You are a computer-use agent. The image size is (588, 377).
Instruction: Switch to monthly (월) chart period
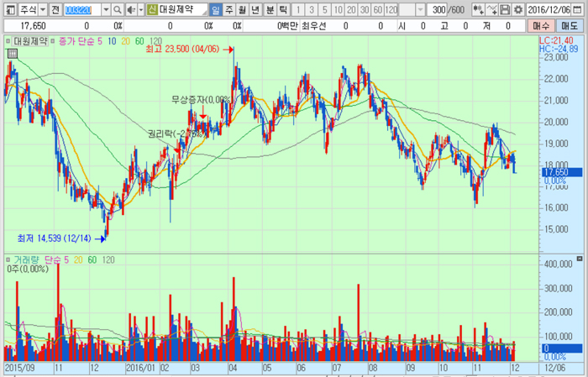click(243, 10)
